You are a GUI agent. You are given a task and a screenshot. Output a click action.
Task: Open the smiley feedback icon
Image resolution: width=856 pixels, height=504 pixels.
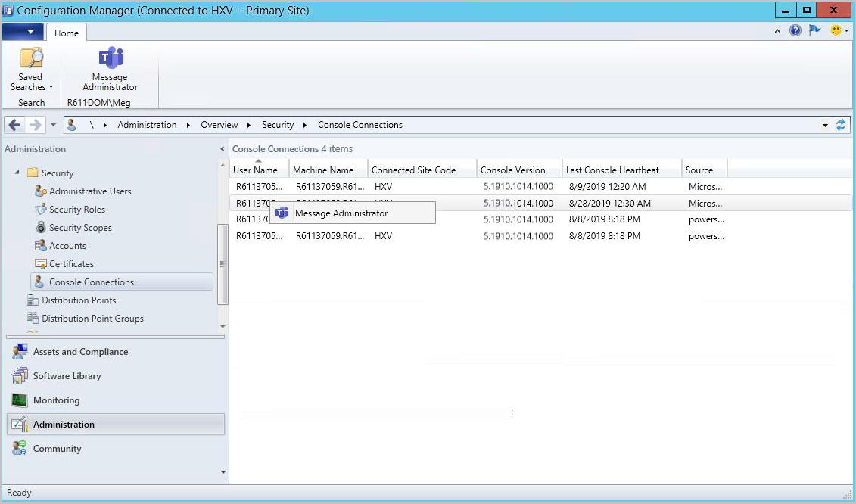pyautogui.click(x=836, y=30)
